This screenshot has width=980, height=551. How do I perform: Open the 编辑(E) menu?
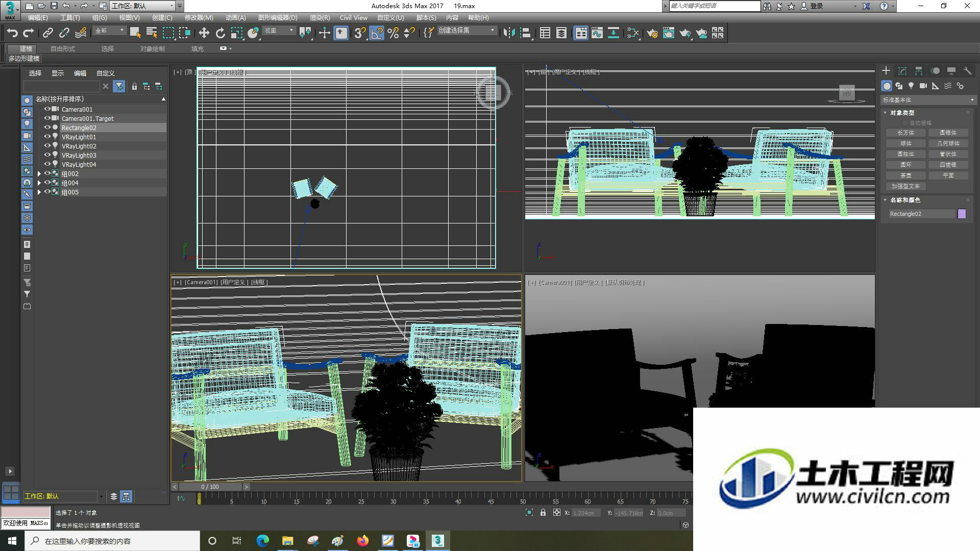coord(38,18)
